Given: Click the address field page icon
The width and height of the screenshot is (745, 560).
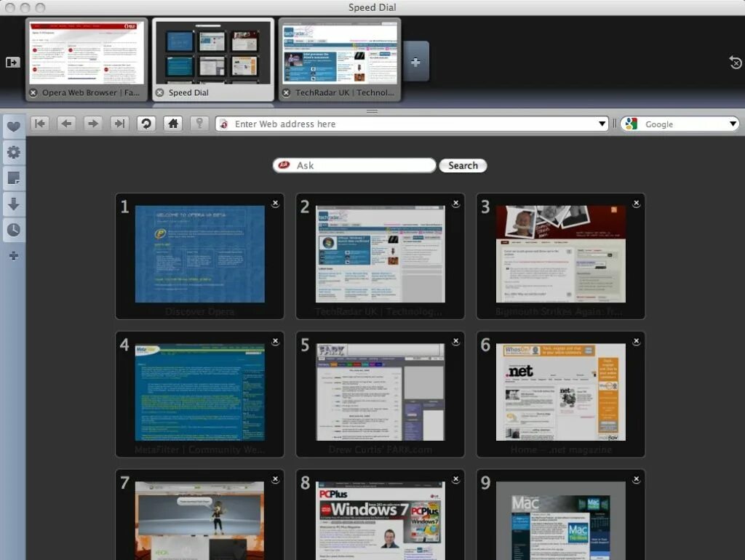Looking at the screenshot, I should pyautogui.click(x=224, y=124).
